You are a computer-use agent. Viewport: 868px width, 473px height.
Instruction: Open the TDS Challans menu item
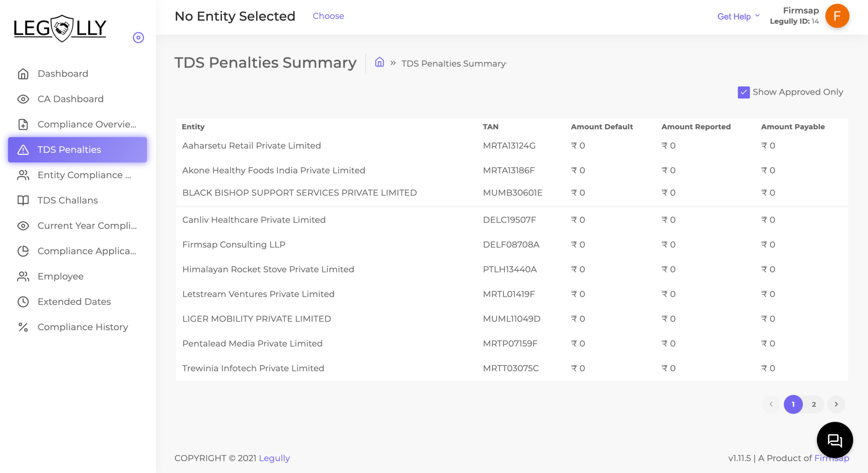coord(78,200)
